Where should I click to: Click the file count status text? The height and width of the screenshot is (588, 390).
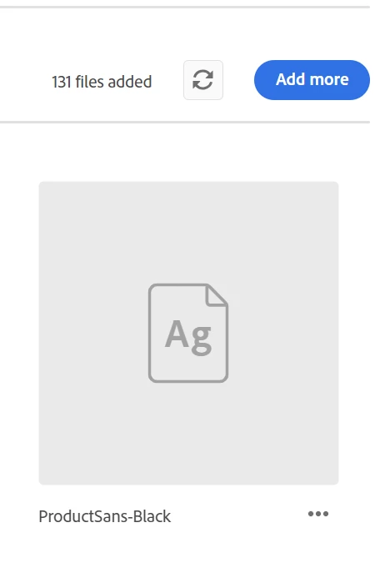(102, 82)
